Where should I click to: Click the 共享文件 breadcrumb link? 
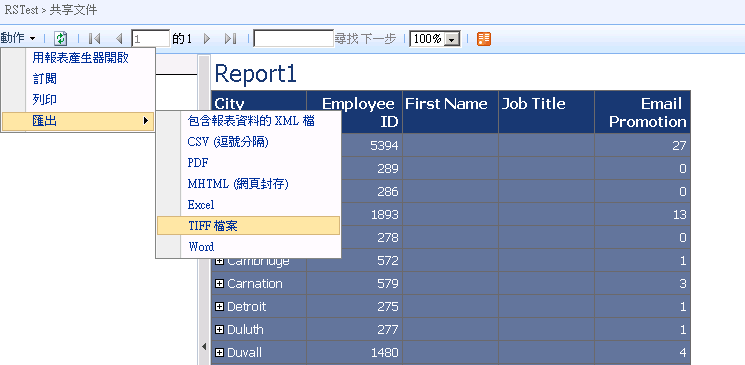click(73, 10)
